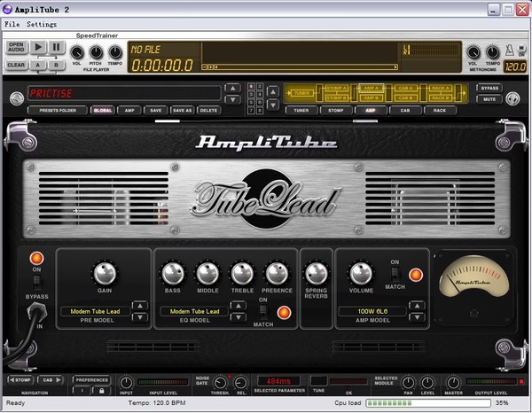
Task: Click the SAVE preset button
Action: [x=156, y=110]
